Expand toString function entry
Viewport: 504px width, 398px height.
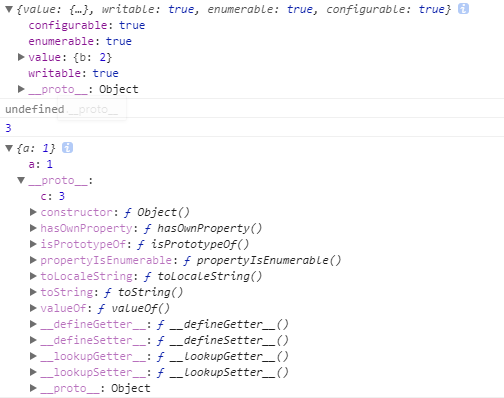click(33, 292)
